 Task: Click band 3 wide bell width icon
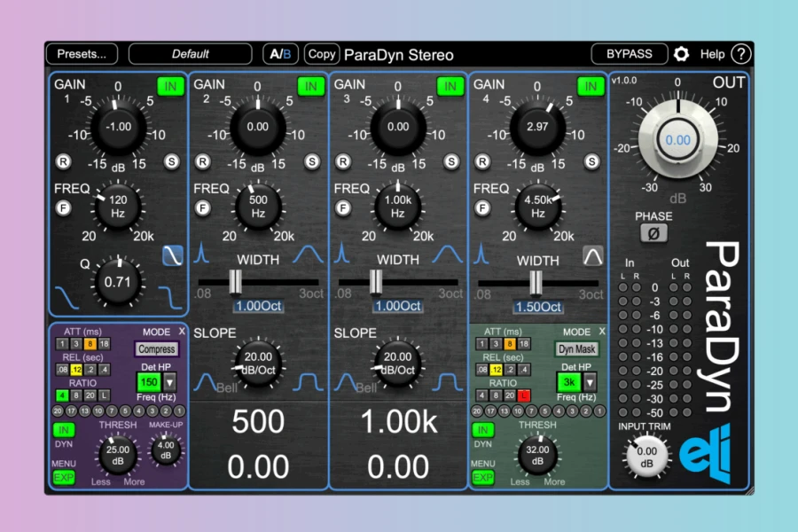(x=448, y=254)
